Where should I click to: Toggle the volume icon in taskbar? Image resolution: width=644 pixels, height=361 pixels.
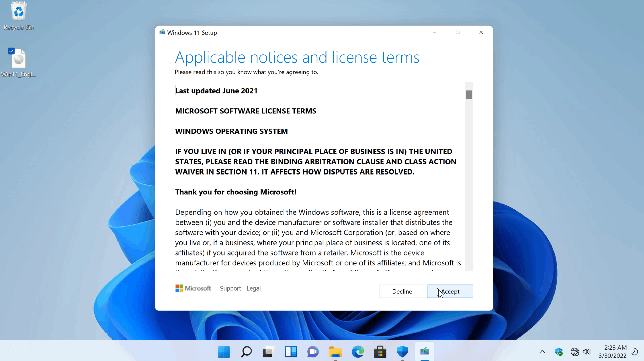(587, 352)
